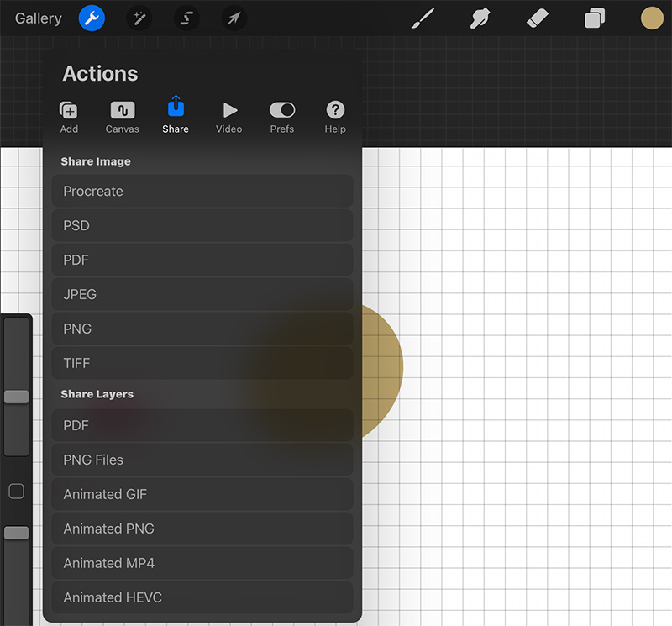The width and height of the screenshot is (672, 626).
Task: Switch to the Canvas tab
Action: (122, 118)
